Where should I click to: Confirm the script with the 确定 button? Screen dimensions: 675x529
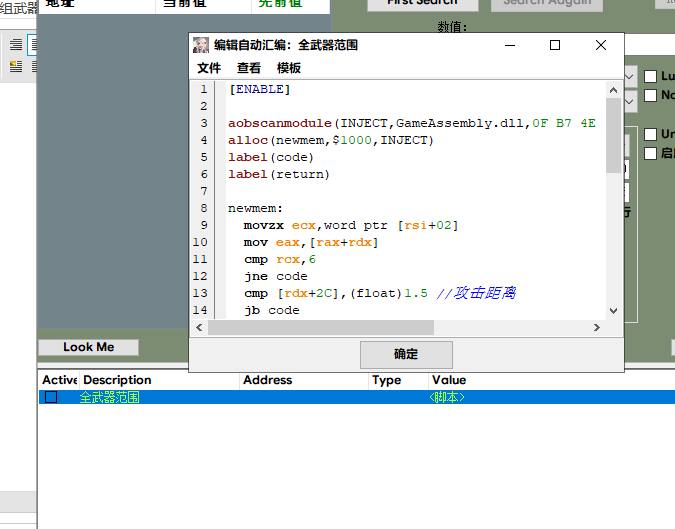click(x=406, y=355)
